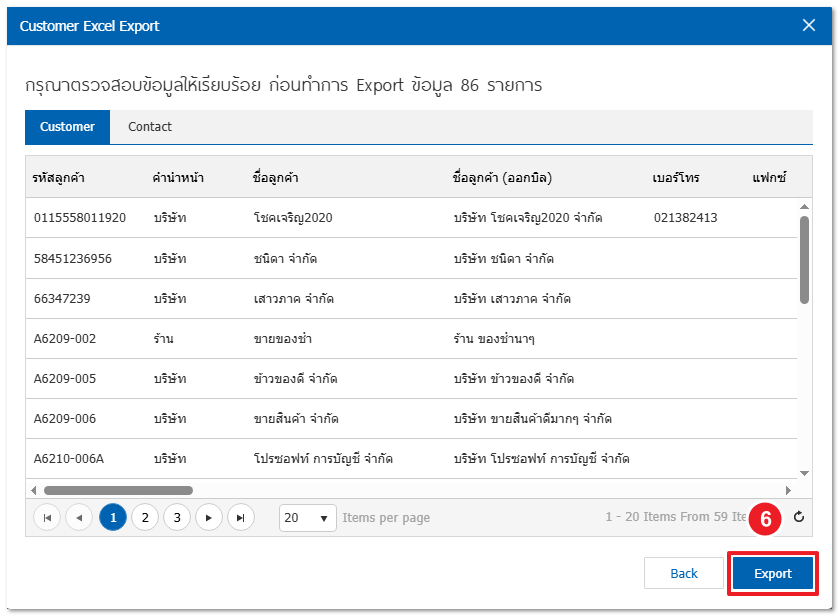Click the Export button
The width and height of the screenshot is (839, 616).
coord(772,573)
